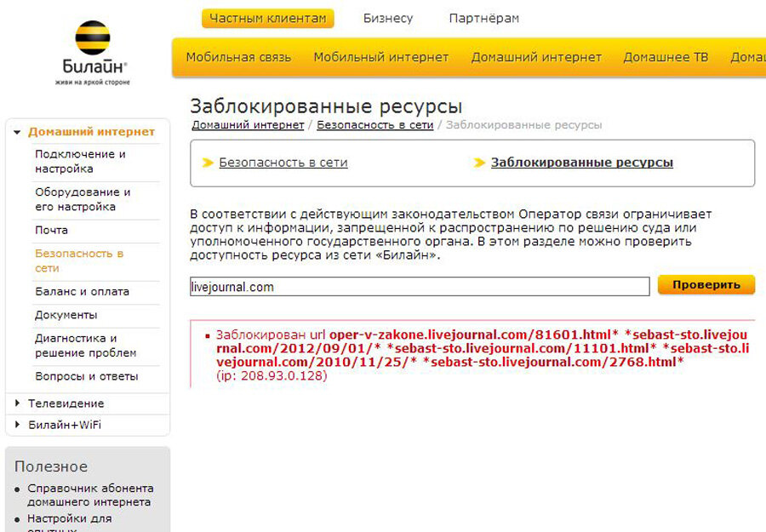
Task: Click yellow arrow beside Заблокированные ресурсы
Action: [x=479, y=163]
